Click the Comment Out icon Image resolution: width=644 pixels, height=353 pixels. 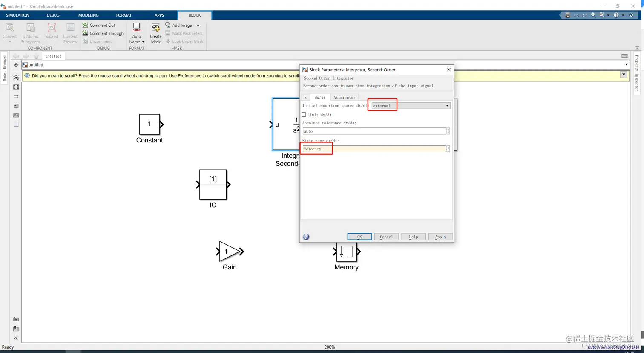point(85,25)
